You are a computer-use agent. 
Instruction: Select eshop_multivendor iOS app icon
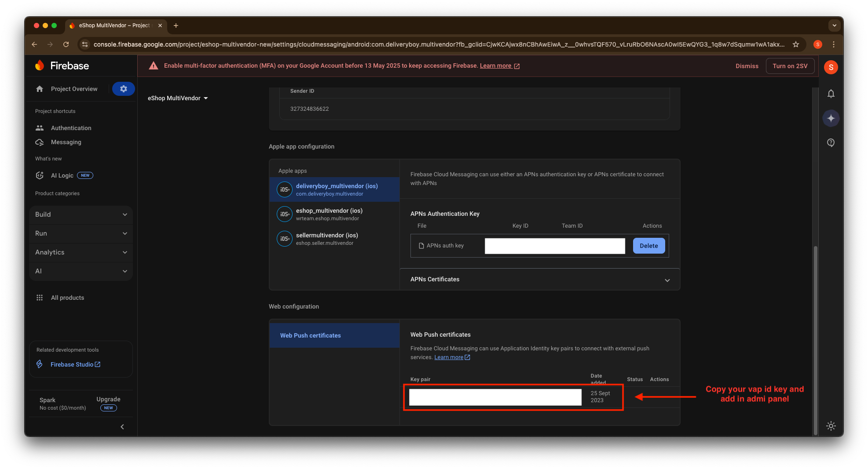[285, 214]
